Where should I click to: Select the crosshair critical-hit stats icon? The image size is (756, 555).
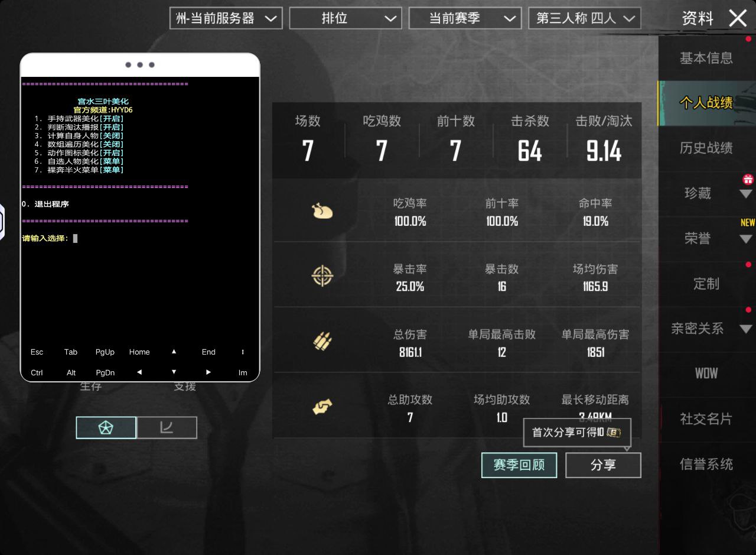point(322,276)
